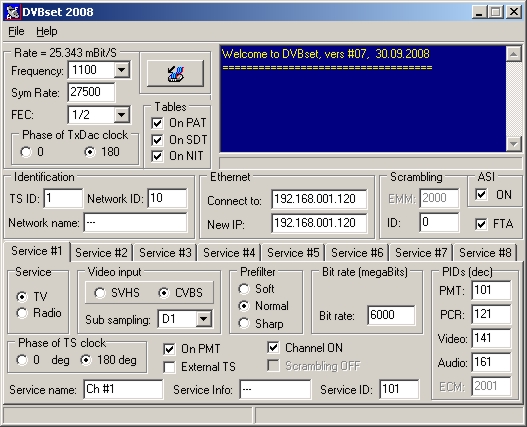Toggle the On PMT checkbox
The width and height of the screenshot is (527, 427).
(x=169, y=349)
